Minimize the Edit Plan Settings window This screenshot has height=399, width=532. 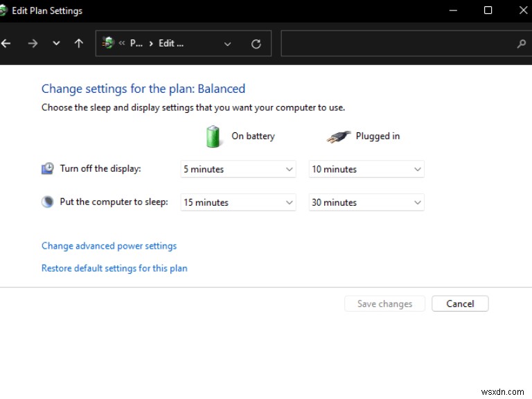tap(453, 10)
